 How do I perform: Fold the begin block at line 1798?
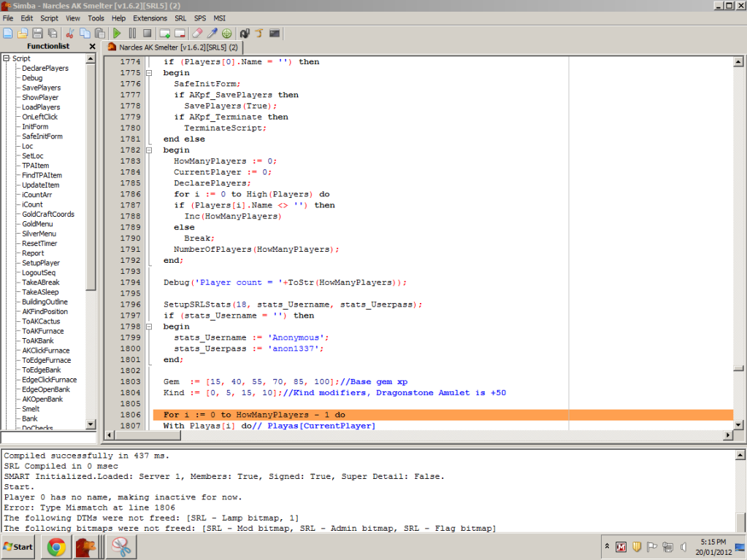pyautogui.click(x=149, y=327)
